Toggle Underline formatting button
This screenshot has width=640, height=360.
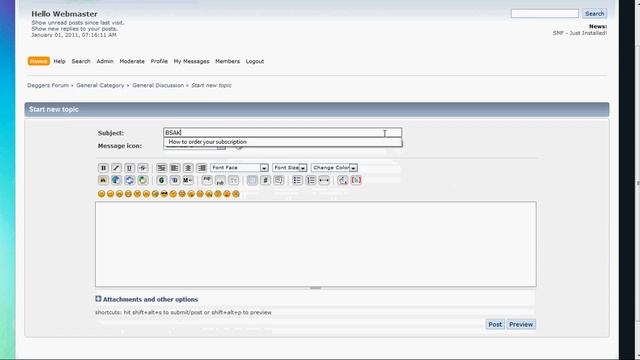[x=129, y=168]
